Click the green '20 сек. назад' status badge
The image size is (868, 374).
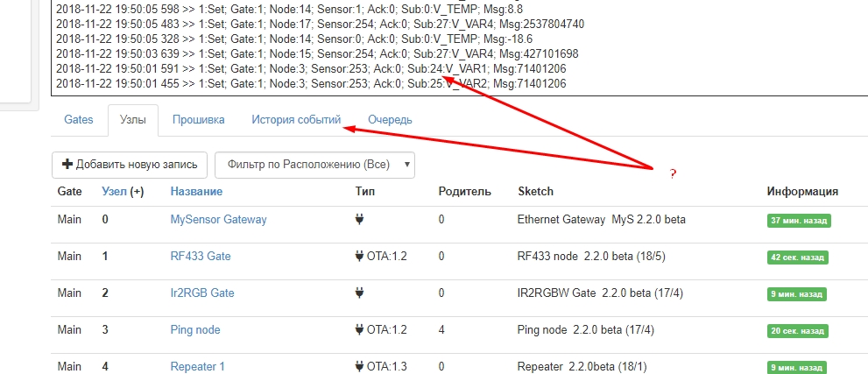pyautogui.click(x=799, y=330)
